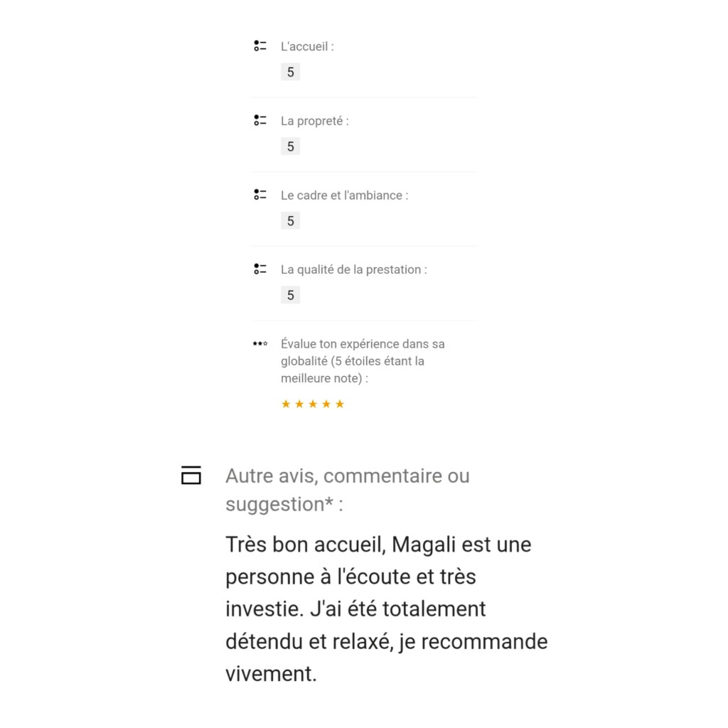Click the first orange star in the rating
This screenshot has height=728, width=728.
pos(286,405)
